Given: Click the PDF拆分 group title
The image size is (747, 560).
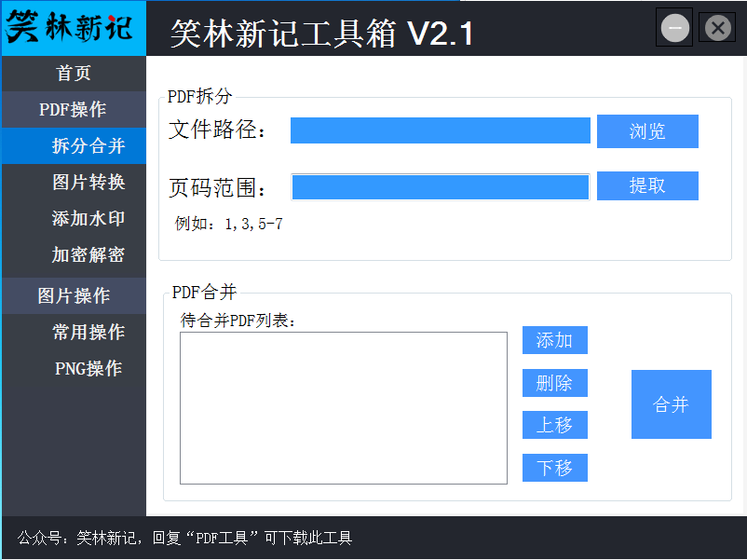Looking at the screenshot, I should pyautogui.click(x=199, y=97).
